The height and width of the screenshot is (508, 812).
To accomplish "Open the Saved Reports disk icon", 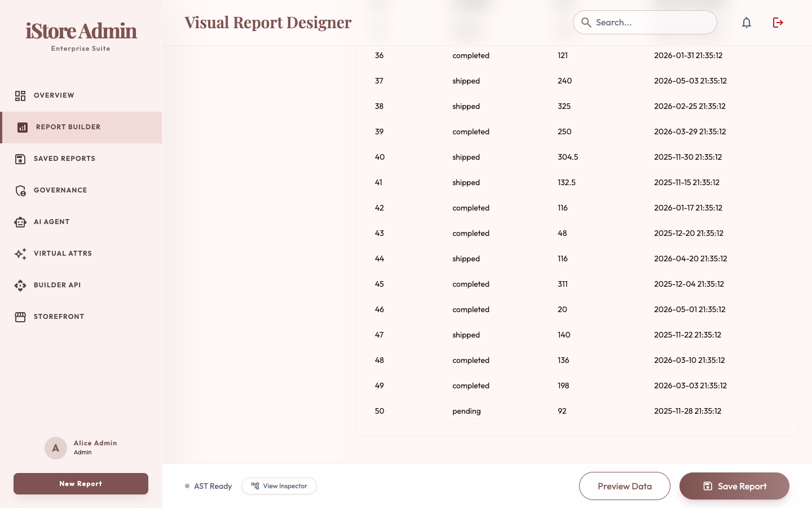I will coord(20,159).
